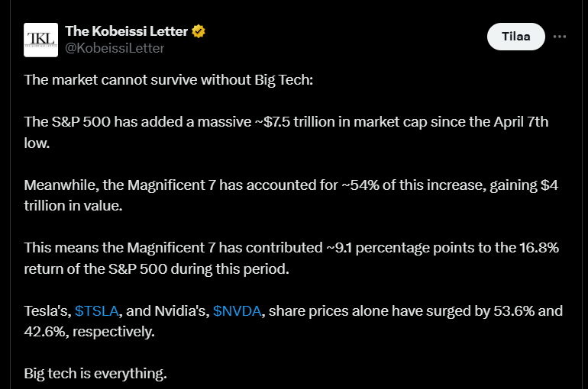Viewport: 588px width, 389px height.
Task: Open the three-dot more options menu
Action: pos(560,37)
